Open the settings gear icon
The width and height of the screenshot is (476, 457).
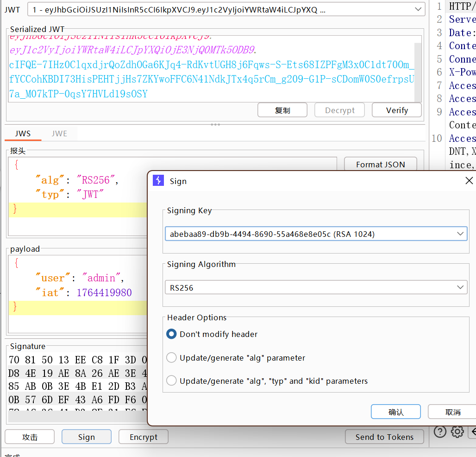(457, 432)
